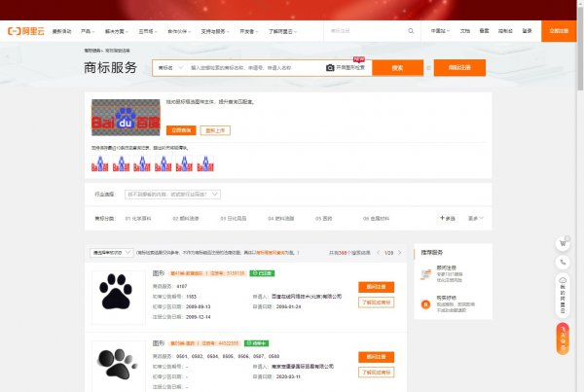Click the green status badge on registration 44522335
584x392 pixels.
pyautogui.click(x=256, y=343)
